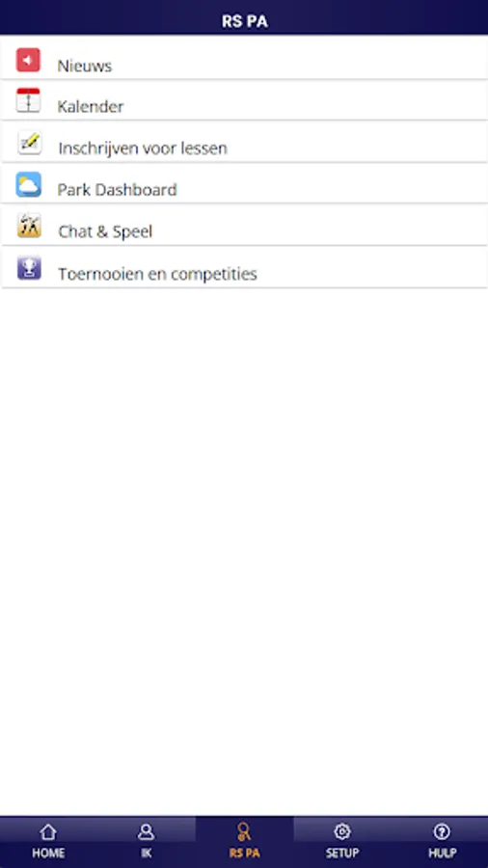The width and height of the screenshot is (488, 868).
Task: Tap the question mark icon above HULP
Action: (442, 831)
